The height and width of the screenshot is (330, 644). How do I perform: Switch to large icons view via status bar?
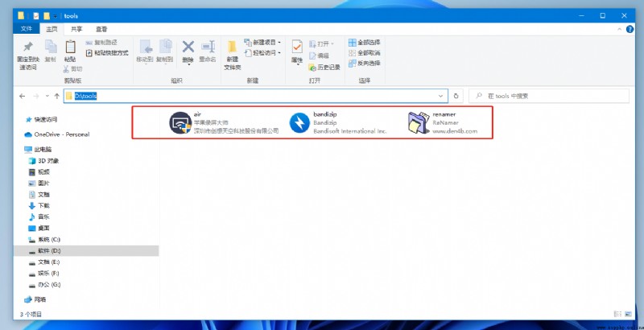[628, 314]
